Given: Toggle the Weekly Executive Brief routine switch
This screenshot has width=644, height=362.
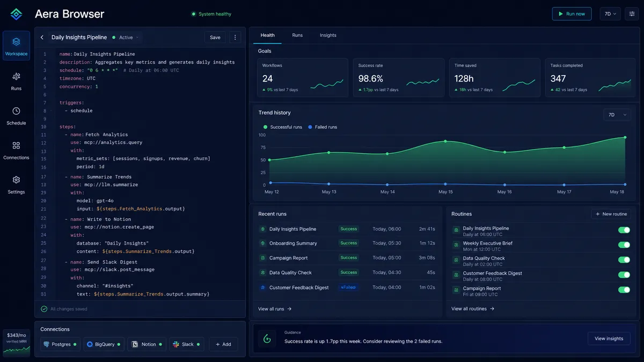Looking at the screenshot, I should pos(624,245).
